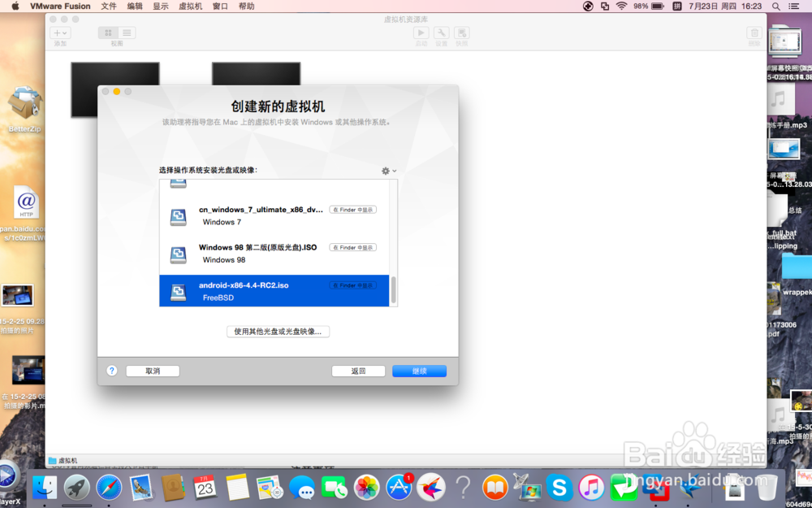
Task: Click the disc icon beside android-x86 ISO
Action: [x=178, y=293]
